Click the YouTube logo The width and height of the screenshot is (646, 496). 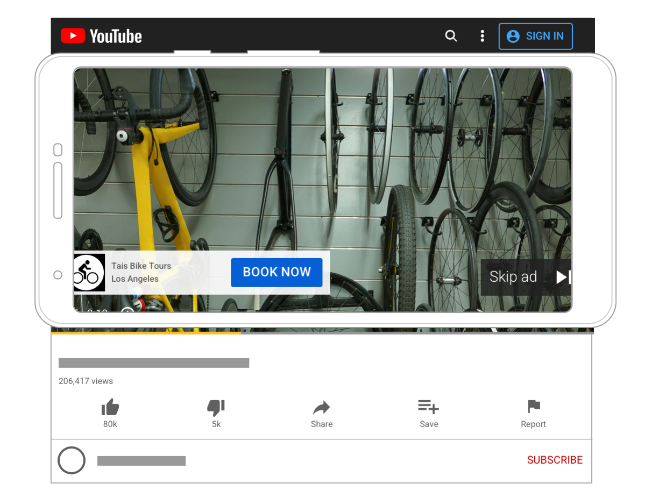click(101, 36)
